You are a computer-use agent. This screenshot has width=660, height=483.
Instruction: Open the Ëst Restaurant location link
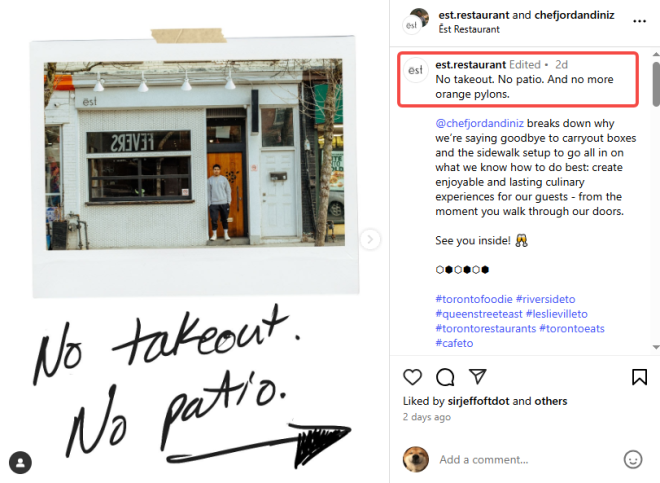[469, 29]
